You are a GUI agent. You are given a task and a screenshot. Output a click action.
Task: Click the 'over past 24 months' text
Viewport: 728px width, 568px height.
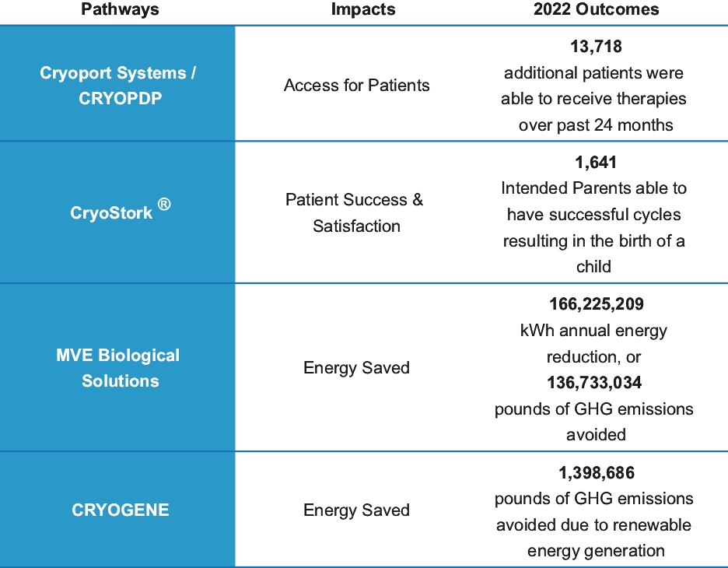pyautogui.click(x=596, y=124)
